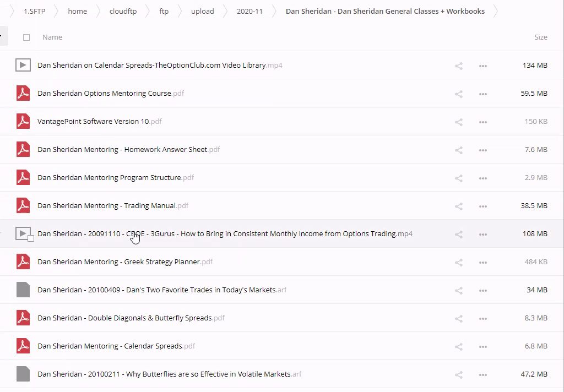Navigate to the 2020-11 breadcrumb folder

pos(250,11)
